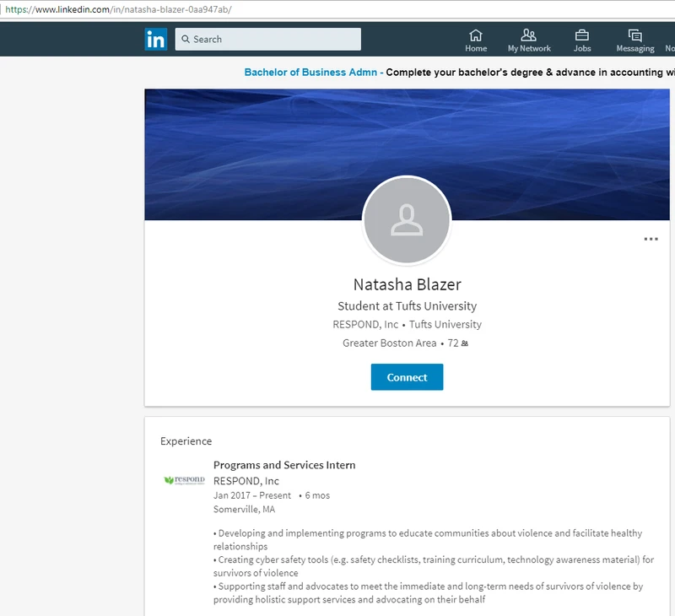Click the magnifier icon in search box
Image resolution: width=675 pixels, height=616 pixels.
click(186, 39)
